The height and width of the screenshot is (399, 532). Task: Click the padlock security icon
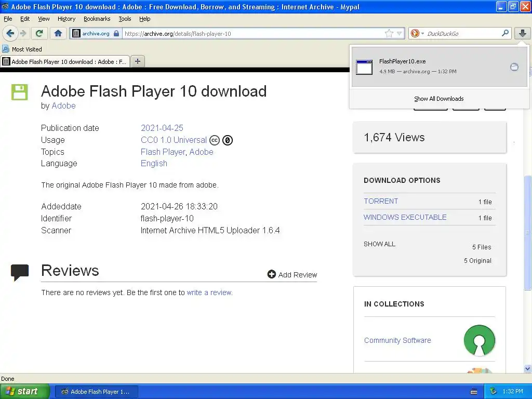116,33
